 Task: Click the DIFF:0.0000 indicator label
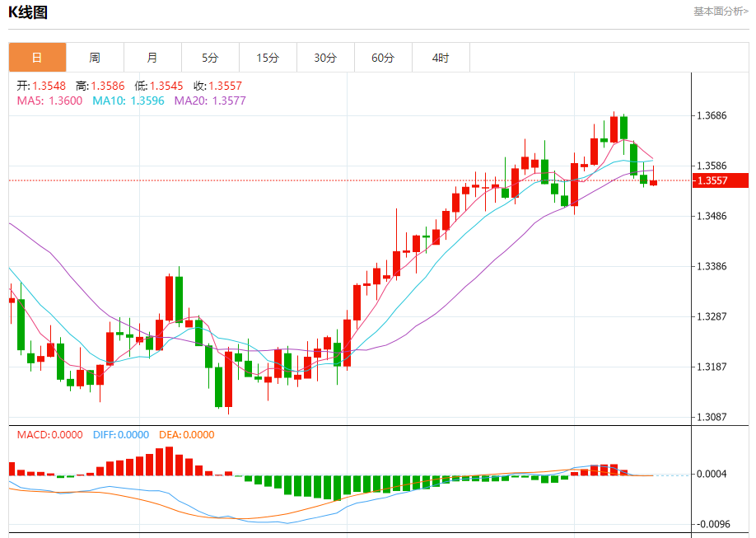(x=121, y=435)
